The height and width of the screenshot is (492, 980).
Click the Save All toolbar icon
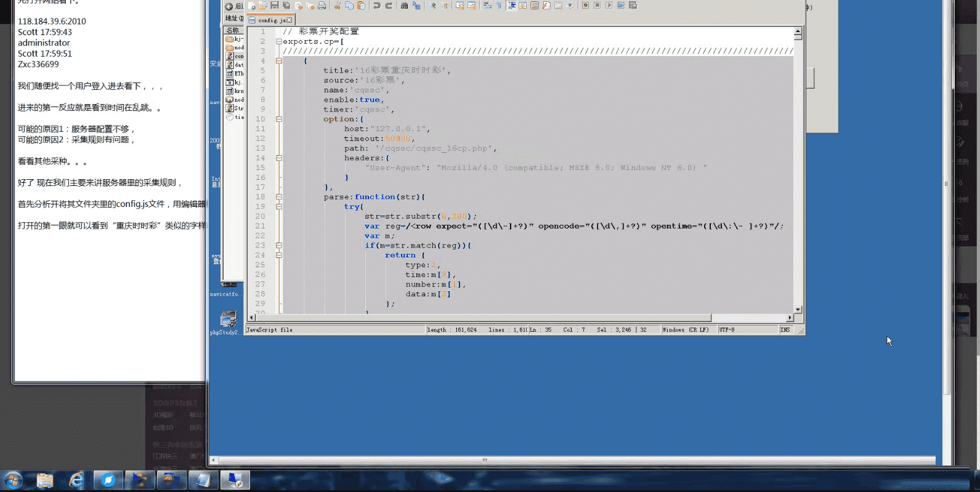(x=286, y=6)
